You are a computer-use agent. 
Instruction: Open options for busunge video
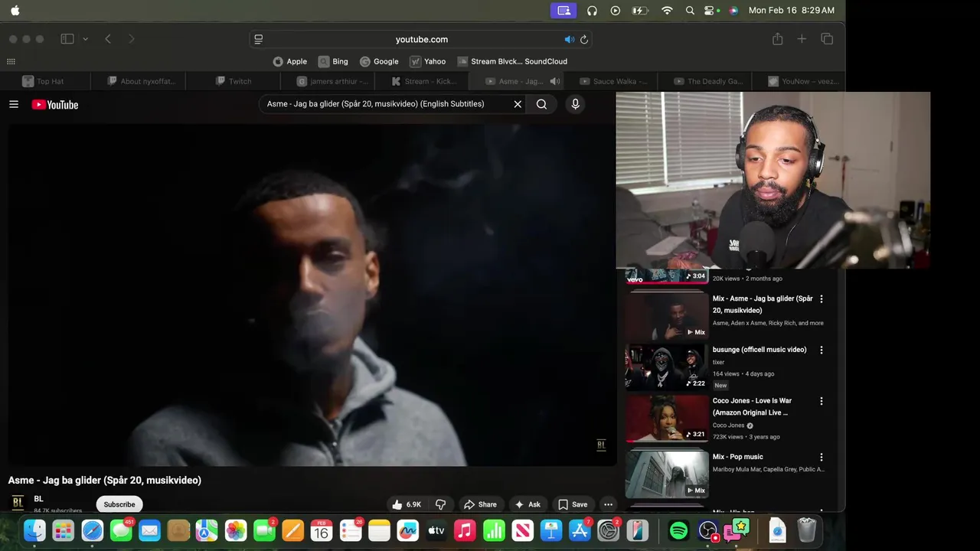coord(822,350)
